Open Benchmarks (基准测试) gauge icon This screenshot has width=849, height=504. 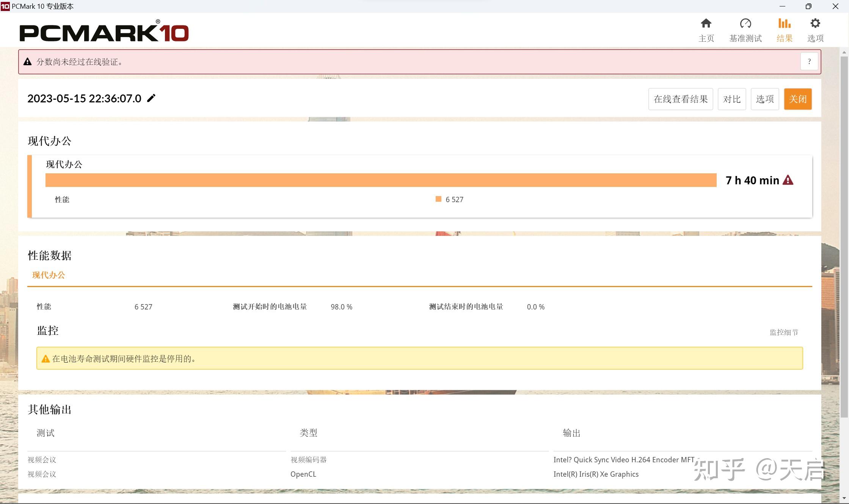pos(745,24)
